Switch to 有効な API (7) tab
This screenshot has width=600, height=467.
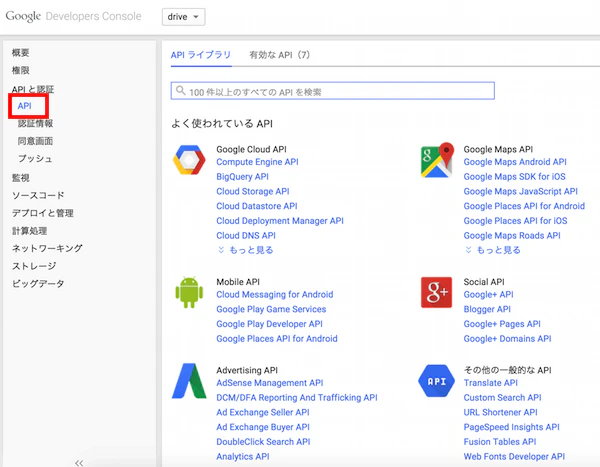pos(280,55)
